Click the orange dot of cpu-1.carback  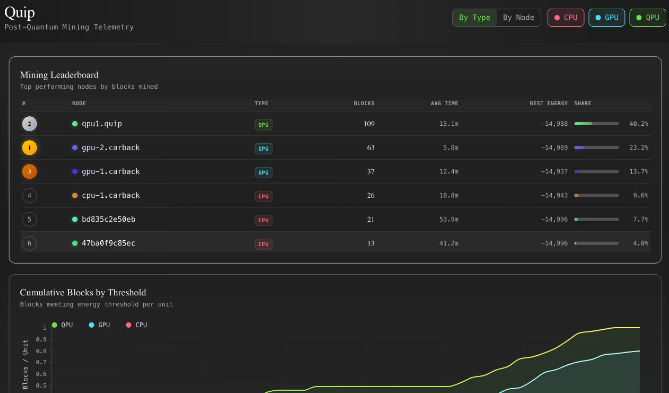75,195
